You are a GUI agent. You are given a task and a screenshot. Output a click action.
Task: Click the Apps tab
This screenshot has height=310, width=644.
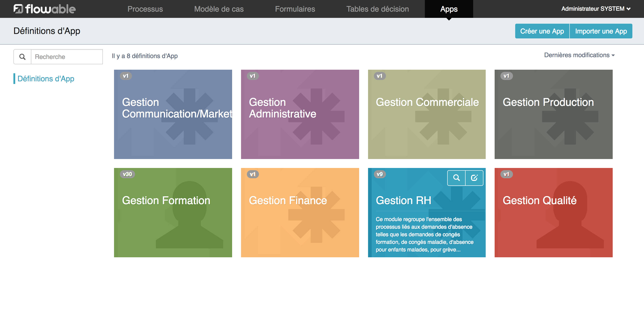[x=449, y=9]
